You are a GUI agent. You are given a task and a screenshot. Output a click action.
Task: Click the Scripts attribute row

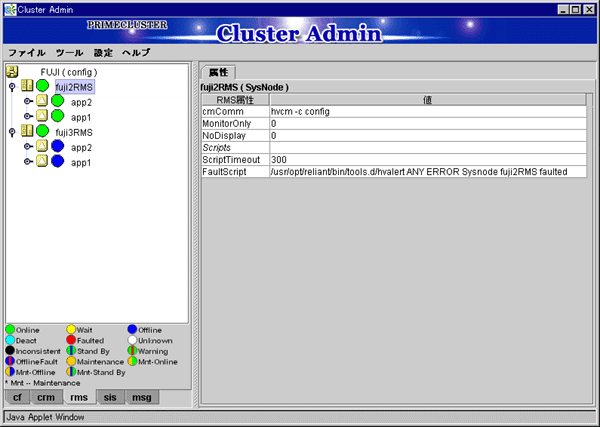(x=394, y=148)
